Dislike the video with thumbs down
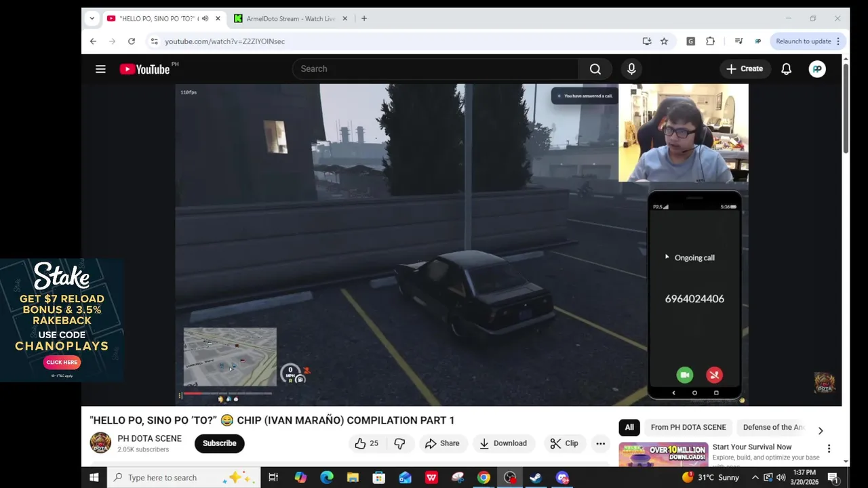Image resolution: width=868 pixels, height=488 pixels. click(399, 443)
